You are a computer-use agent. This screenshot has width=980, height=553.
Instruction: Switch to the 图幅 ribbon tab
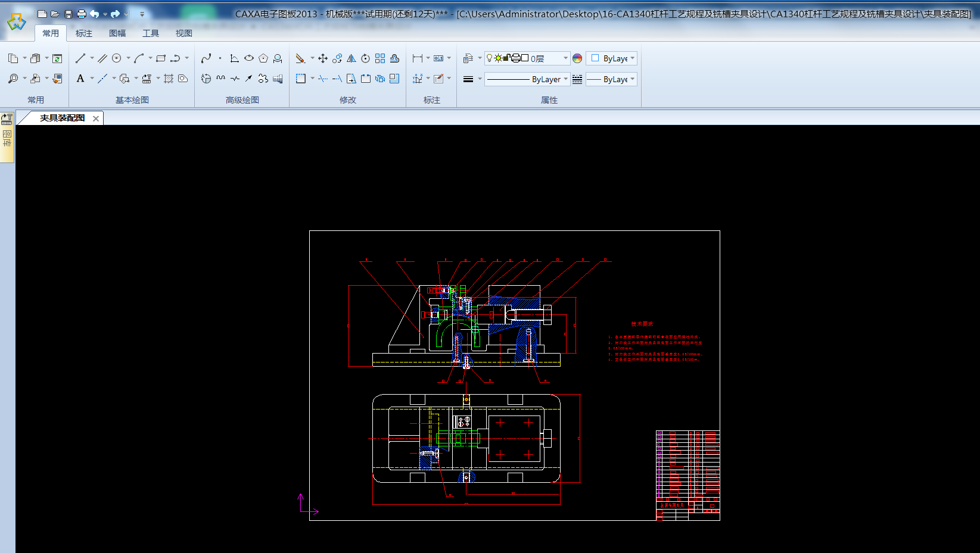[117, 33]
